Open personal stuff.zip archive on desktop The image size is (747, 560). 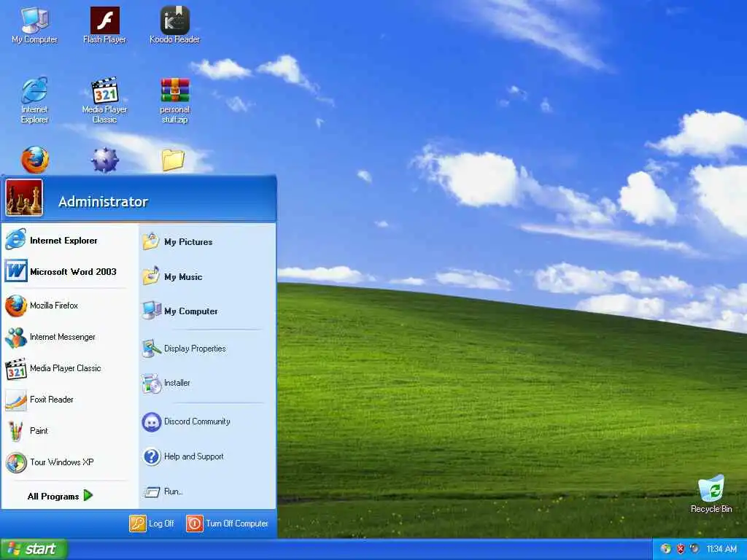[175, 101]
